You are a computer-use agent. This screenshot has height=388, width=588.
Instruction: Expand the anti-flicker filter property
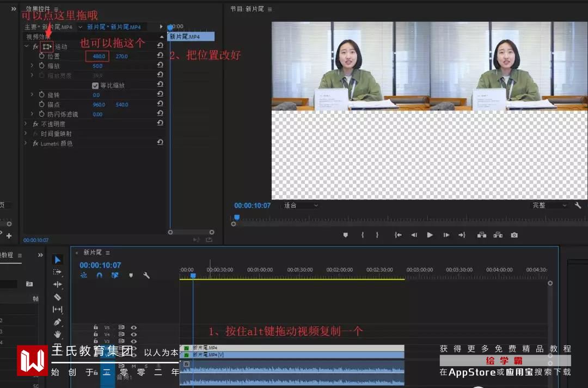pyautogui.click(x=32, y=114)
